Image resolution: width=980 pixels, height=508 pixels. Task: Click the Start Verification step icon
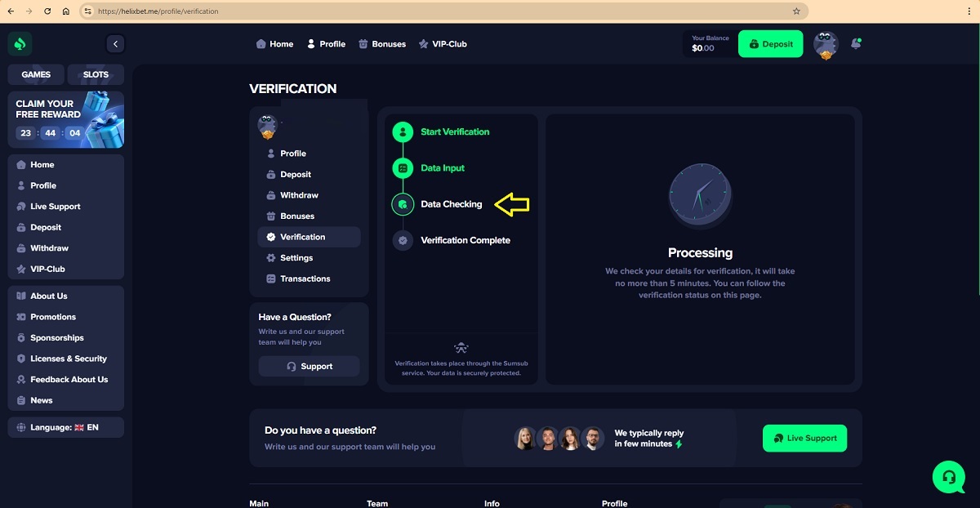(x=403, y=132)
